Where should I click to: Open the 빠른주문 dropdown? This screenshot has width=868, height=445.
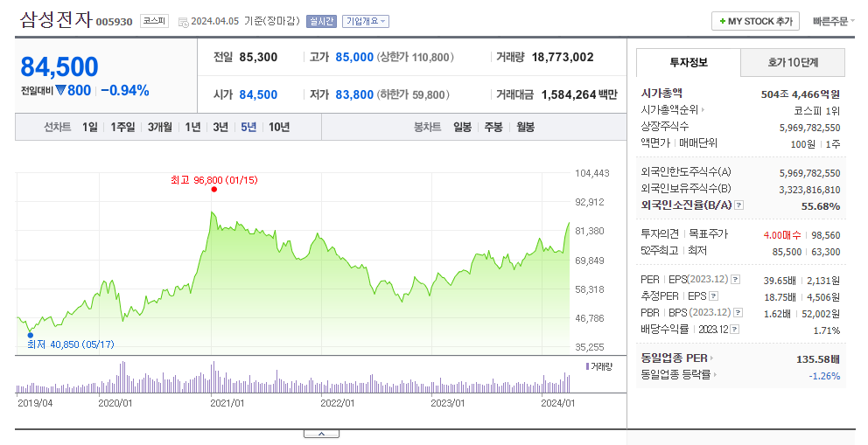coord(834,21)
